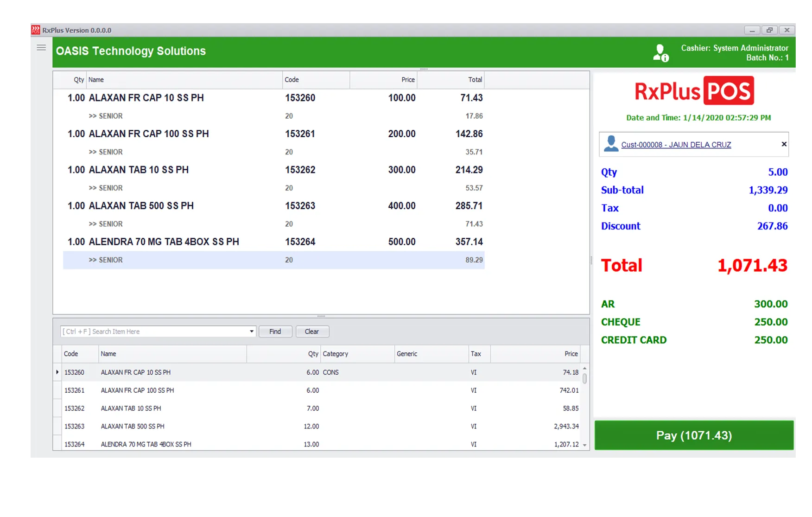Sort cart by Total column header
This screenshot has height=517, width=812.
click(450, 80)
